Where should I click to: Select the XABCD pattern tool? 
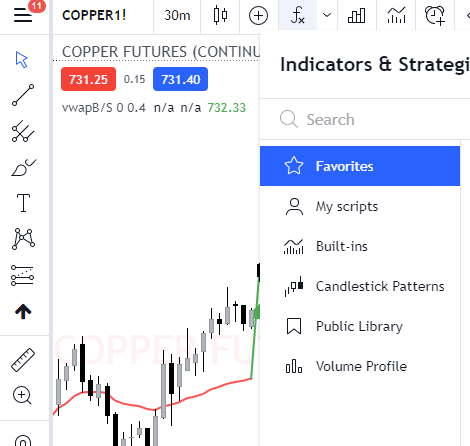[23, 239]
